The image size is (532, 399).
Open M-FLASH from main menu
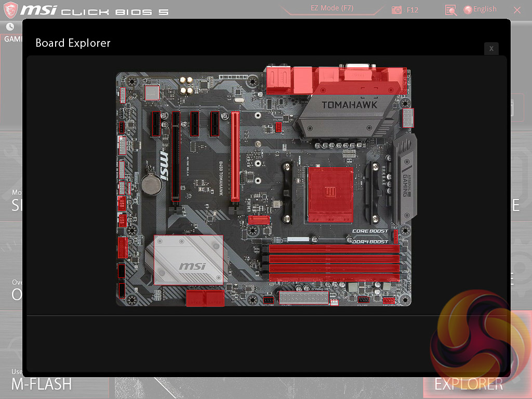pos(42,384)
